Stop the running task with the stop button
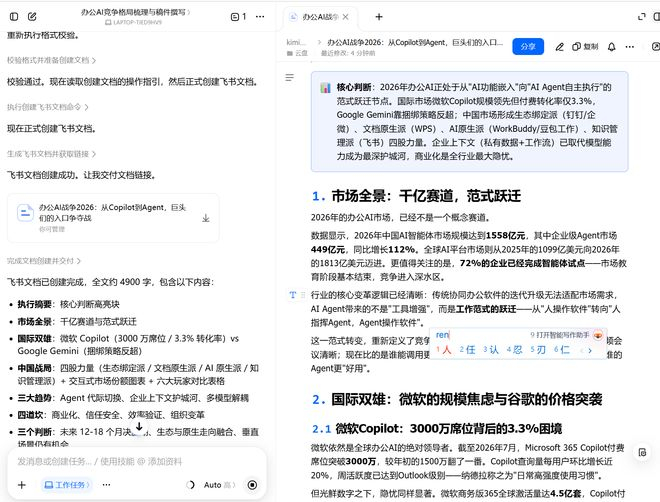This screenshot has width=660, height=502. tap(252, 485)
